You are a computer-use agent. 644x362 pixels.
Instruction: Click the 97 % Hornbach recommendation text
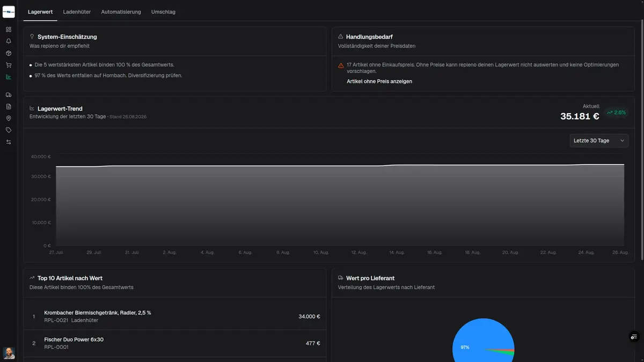tap(108, 76)
